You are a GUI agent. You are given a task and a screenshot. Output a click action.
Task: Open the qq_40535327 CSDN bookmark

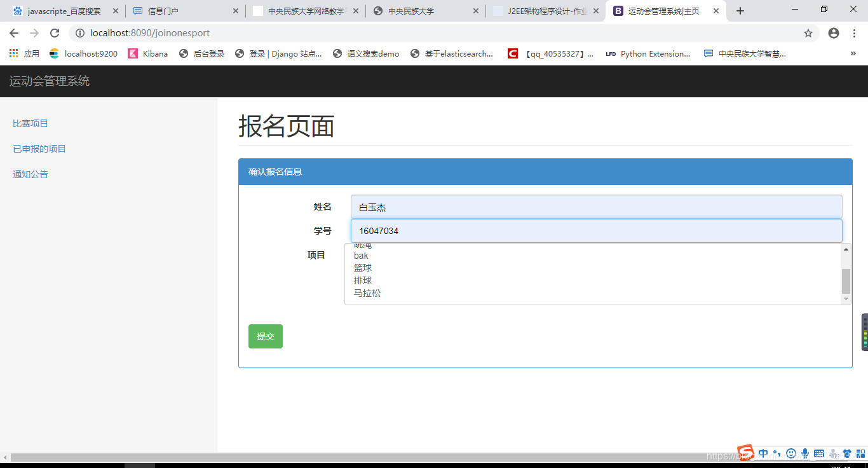pos(551,54)
